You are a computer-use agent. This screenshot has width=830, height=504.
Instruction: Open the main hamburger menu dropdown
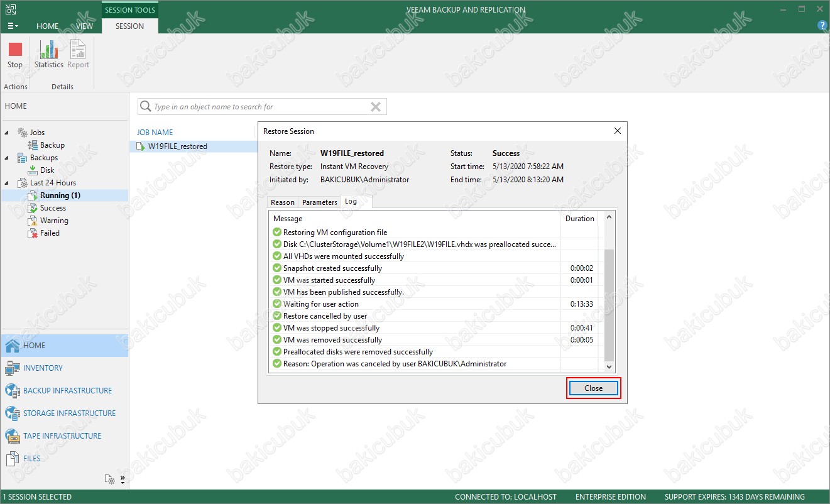pos(13,26)
